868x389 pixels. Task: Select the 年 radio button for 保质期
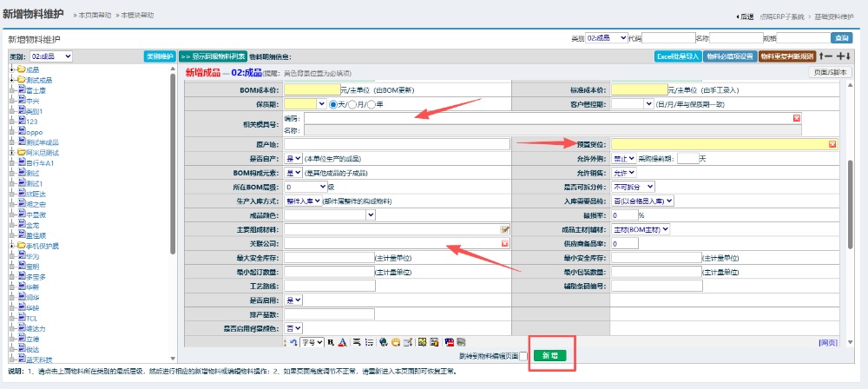point(370,104)
